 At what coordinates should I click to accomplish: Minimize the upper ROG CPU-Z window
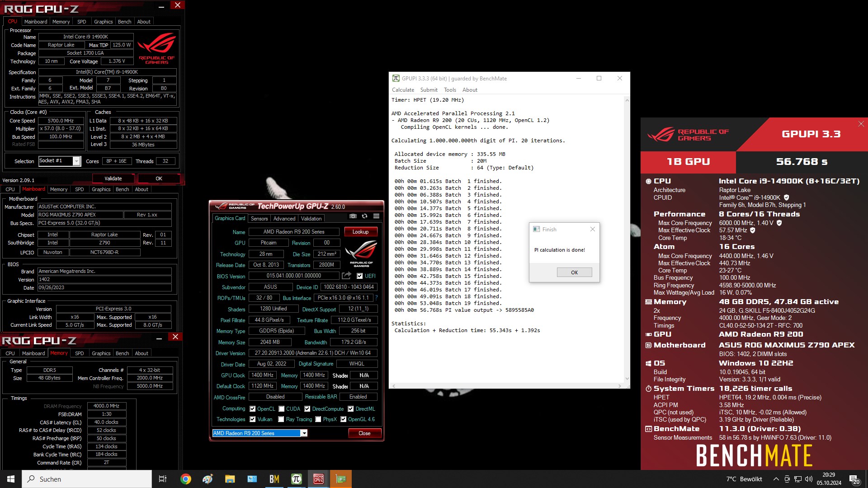click(x=161, y=6)
